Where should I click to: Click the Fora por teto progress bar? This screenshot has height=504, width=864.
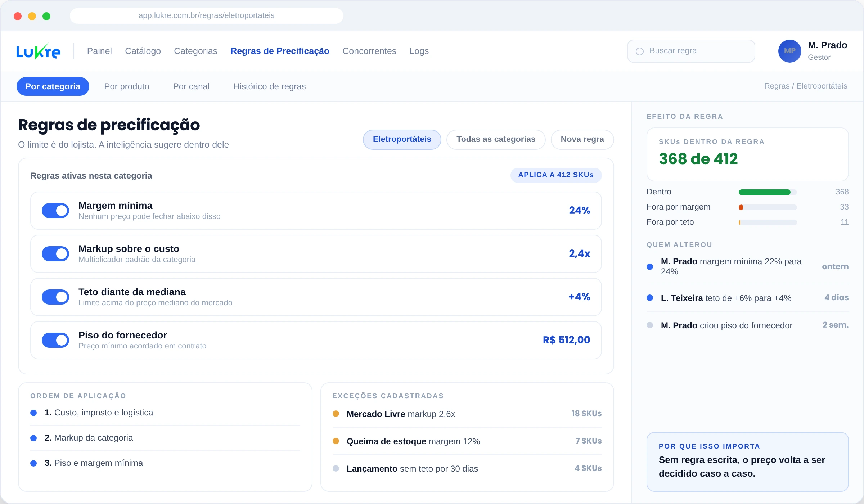(768, 222)
